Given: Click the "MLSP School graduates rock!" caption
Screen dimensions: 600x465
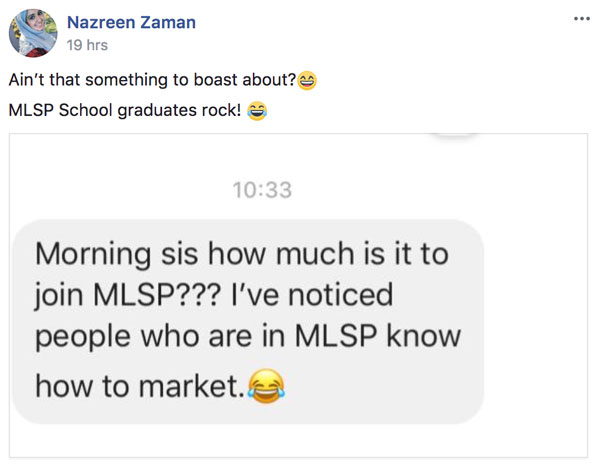Looking at the screenshot, I should tap(125, 110).
